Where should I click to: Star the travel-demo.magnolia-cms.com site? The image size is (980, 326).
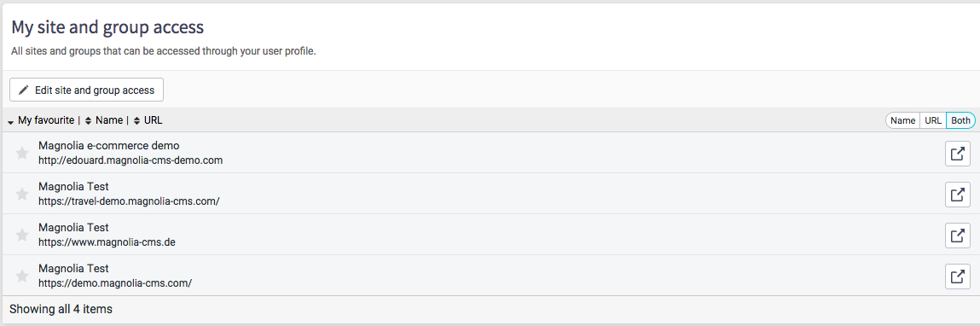click(22, 194)
